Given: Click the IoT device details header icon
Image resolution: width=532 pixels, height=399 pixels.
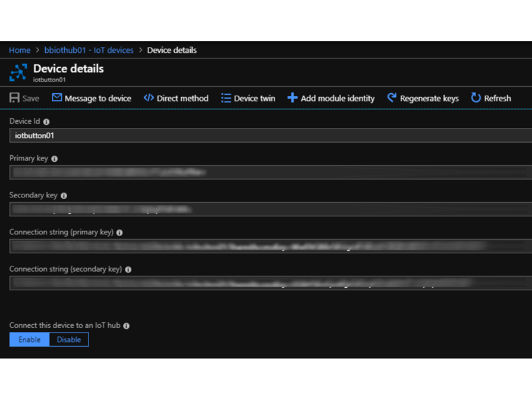Looking at the screenshot, I should point(18,73).
